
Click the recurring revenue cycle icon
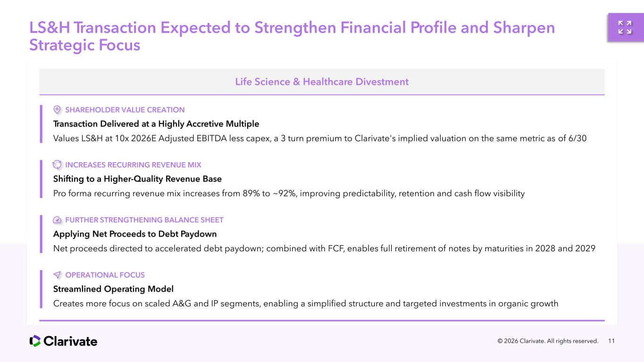click(x=57, y=165)
